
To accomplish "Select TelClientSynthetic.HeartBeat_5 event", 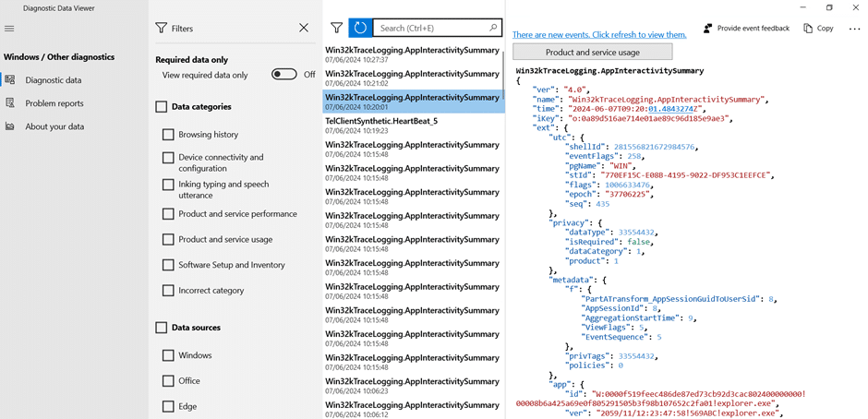I will click(x=413, y=126).
